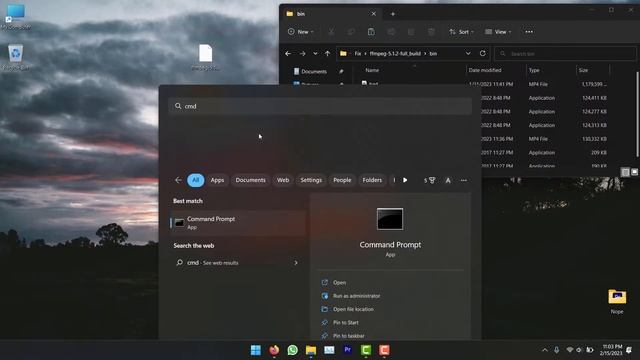Image resolution: width=640 pixels, height=360 pixels.
Task: Open See more ellipsis in Explorer toolbar
Action: (x=529, y=32)
